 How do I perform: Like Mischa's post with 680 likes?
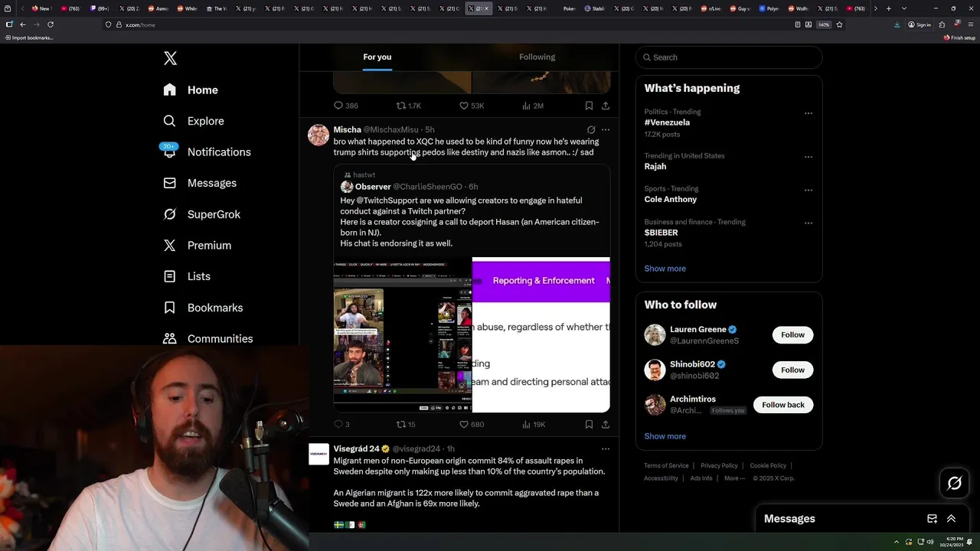[x=471, y=424]
